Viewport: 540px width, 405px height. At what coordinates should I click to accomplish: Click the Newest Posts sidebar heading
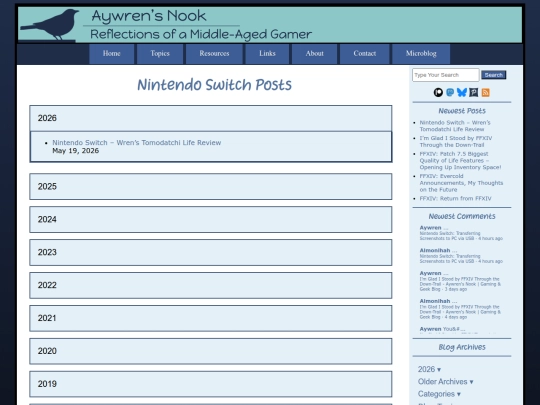pos(462,111)
